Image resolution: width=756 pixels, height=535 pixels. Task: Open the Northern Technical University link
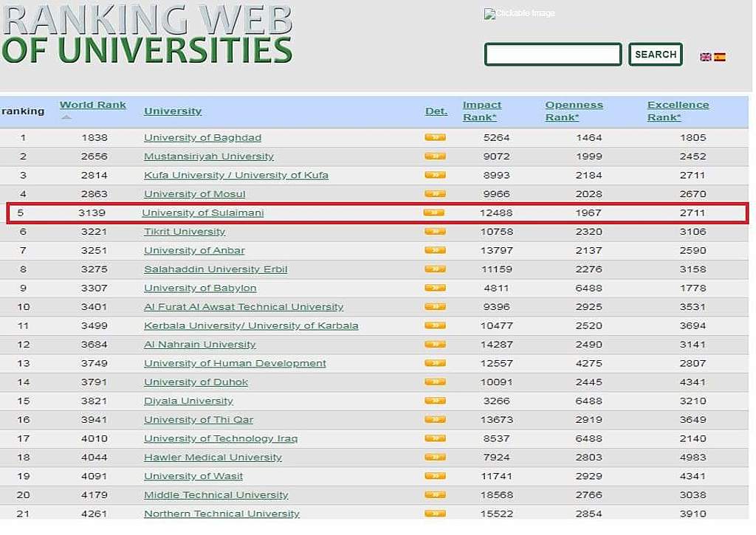tap(221, 514)
